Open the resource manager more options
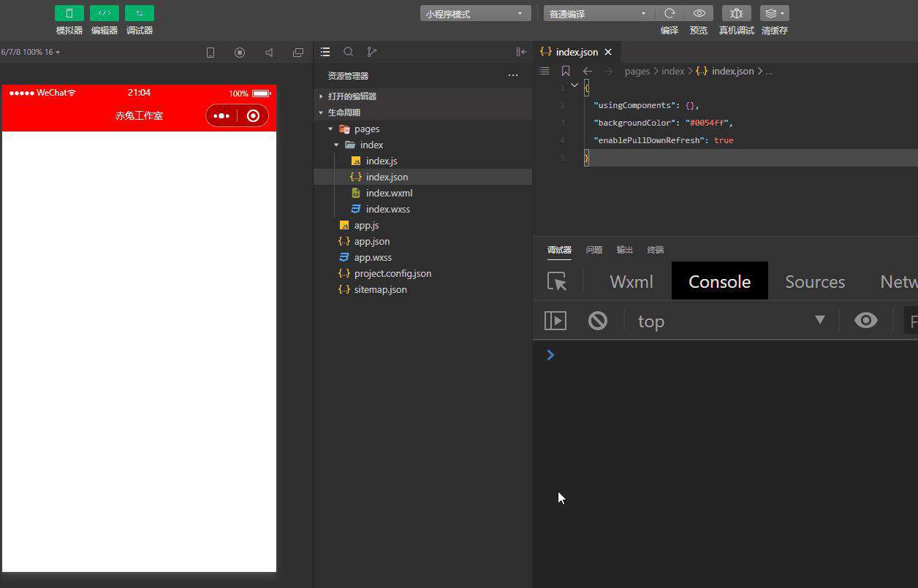The width and height of the screenshot is (918, 588). 513,75
